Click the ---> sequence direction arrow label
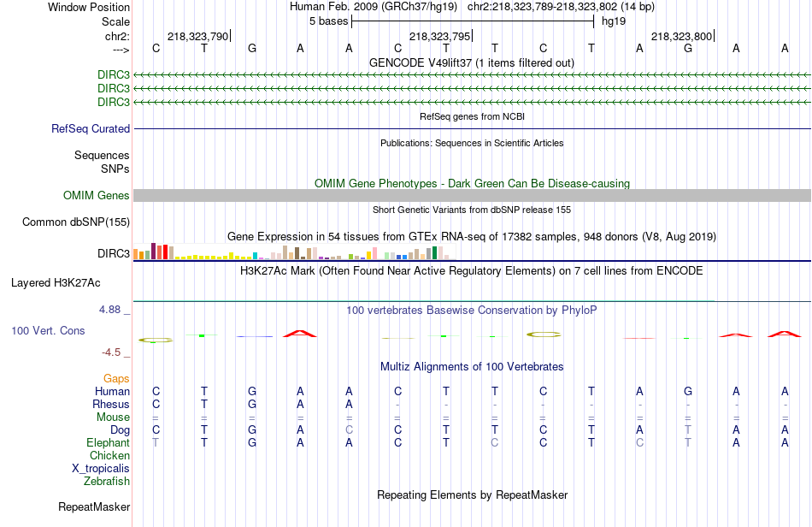Screen dimensions: 812x527 tap(121, 50)
